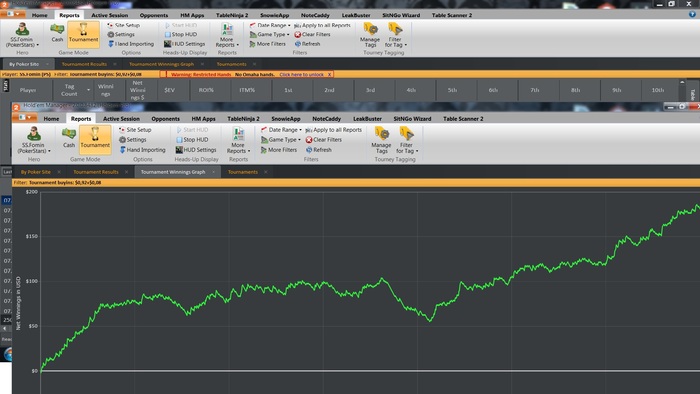Screen dimensions: 700x394
Task: Open Reports ribbon tab in back window
Action: tap(69, 15)
